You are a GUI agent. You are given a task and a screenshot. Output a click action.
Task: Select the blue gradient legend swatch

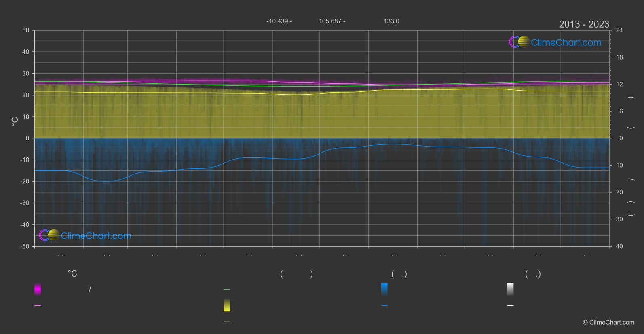pyautogui.click(x=384, y=289)
